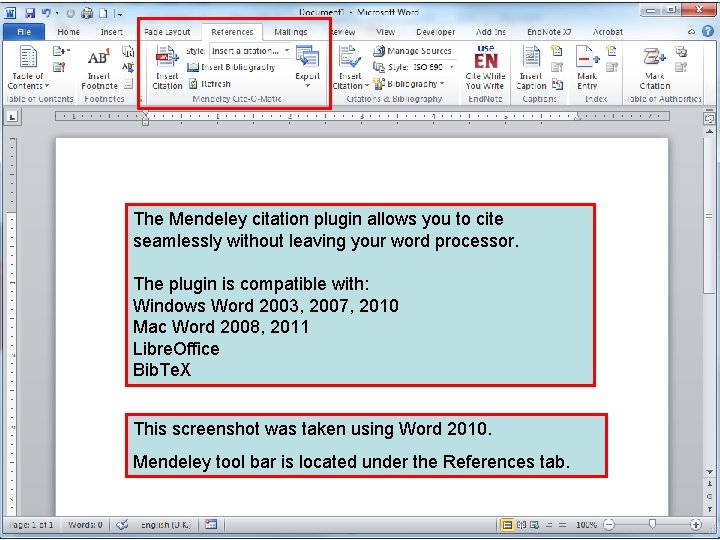
Task: Click Mendeley Insert Bibliography
Action: (x=231, y=68)
